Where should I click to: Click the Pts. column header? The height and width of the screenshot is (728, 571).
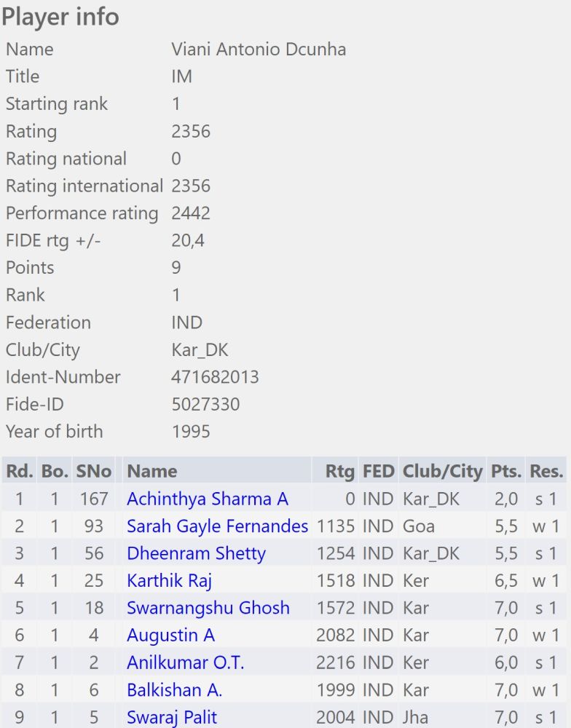[x=506, y=471]
